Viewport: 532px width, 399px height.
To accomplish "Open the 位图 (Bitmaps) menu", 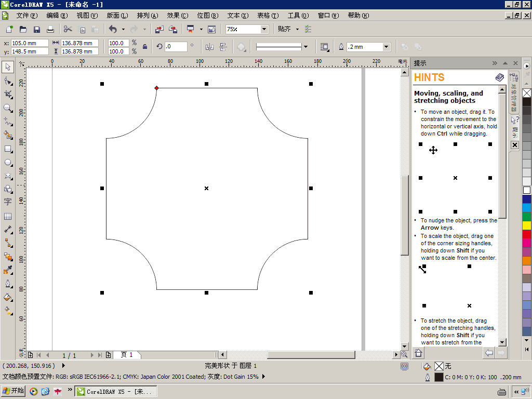I will 207,16.
